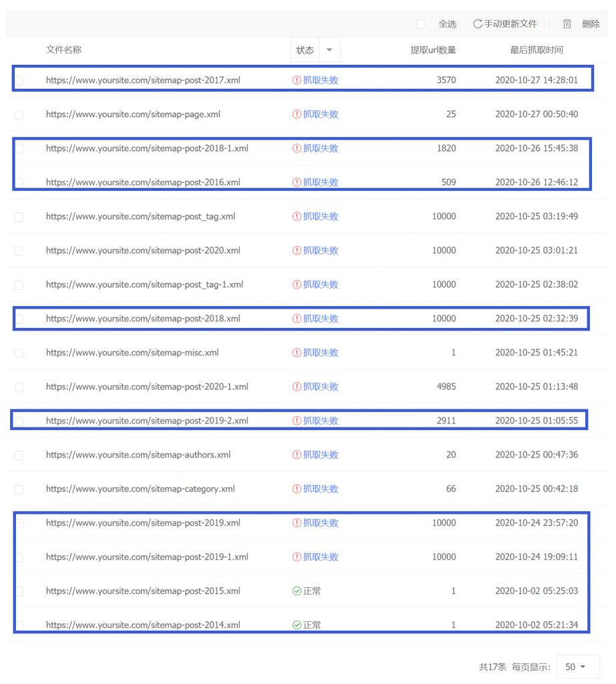The image size is (616, 684).
Task: Click the warning icon on sitemap-page.xml row
Action: (297, 114)
